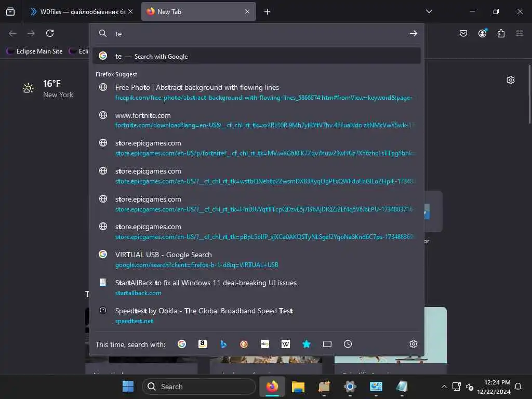The image size is (532, 399).
Task: Close the WDfiles tab
Action: point(130,11)
